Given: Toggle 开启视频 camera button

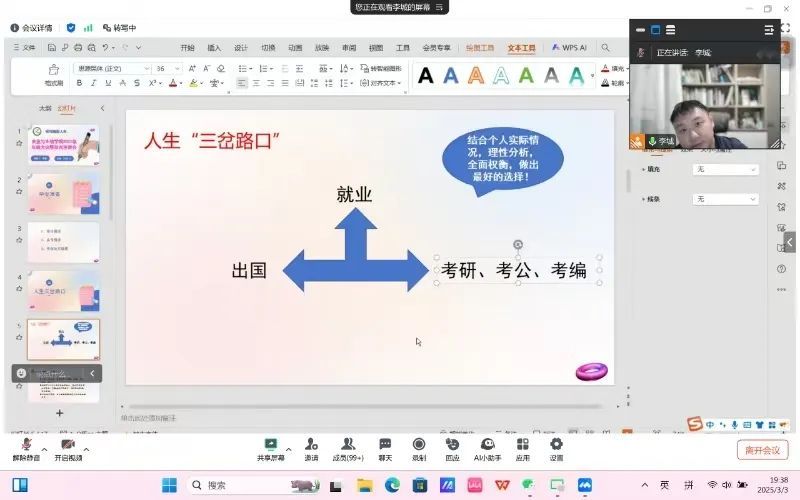Looking at the screenshot, I should 68,445.
